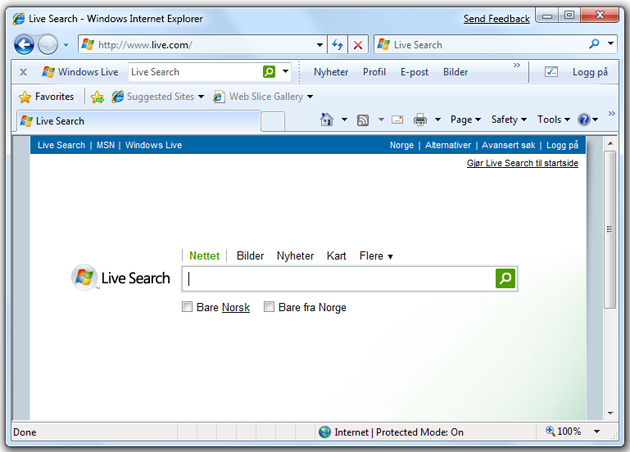Expand the Windows Live toolbar search options arrow

click(285, 72)
